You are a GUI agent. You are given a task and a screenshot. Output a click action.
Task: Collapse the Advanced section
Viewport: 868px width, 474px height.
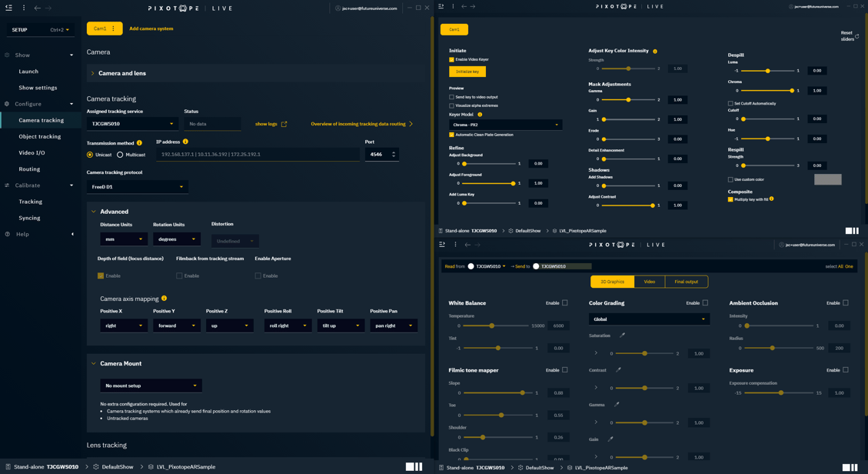coord(94,212)
